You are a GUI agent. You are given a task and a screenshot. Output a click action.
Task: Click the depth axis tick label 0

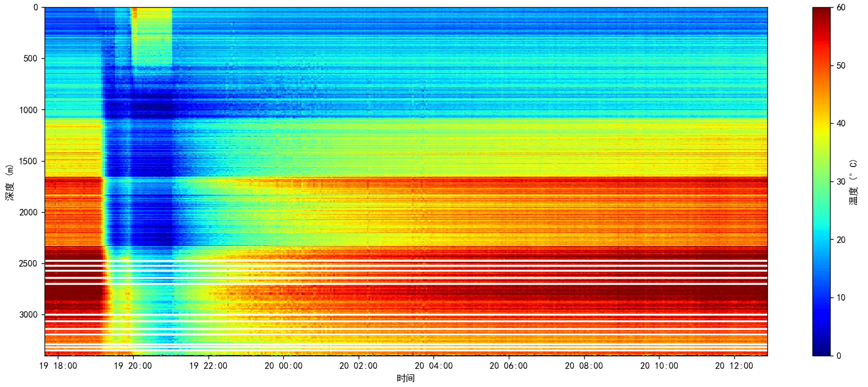coord(36,8)
